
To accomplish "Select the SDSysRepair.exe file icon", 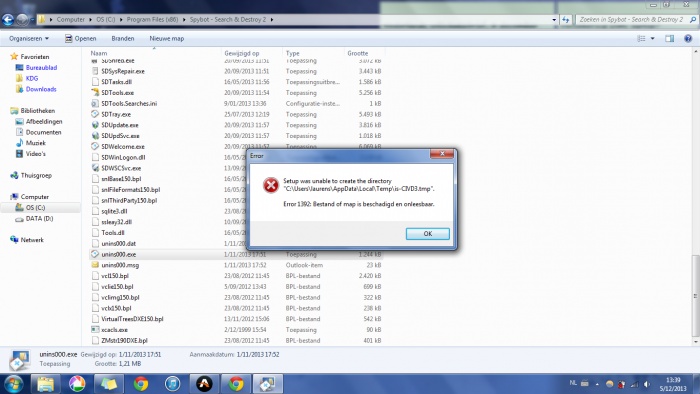I will tap(95, 71).
